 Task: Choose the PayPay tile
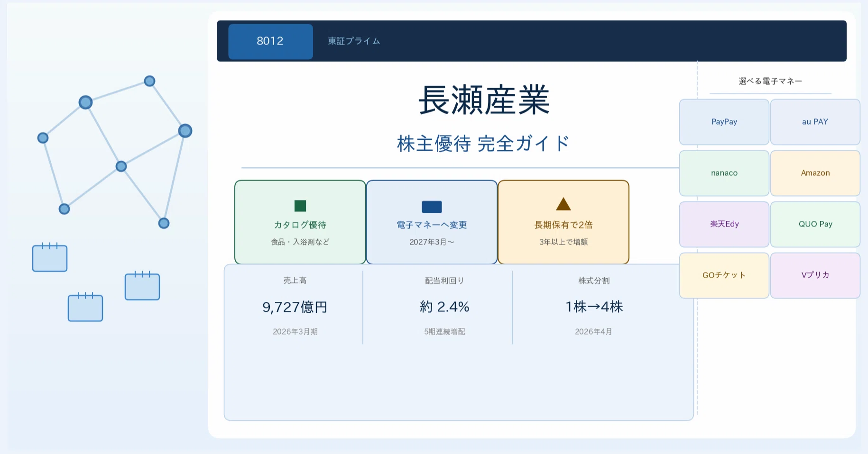click(x=724, y=122)
